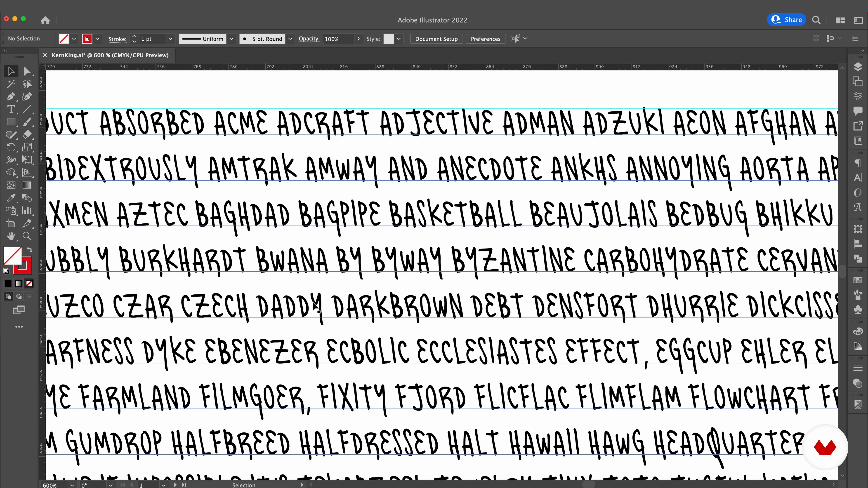Choose the Magic Wand tool
The height and width of the screenshot is (488, 868).
point(11,84)
